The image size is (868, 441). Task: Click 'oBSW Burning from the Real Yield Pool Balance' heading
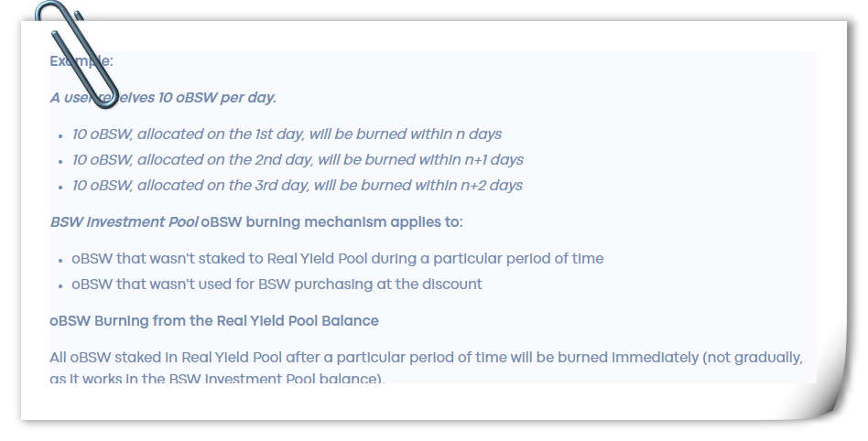pyautogui.click(x=214, y=321)
